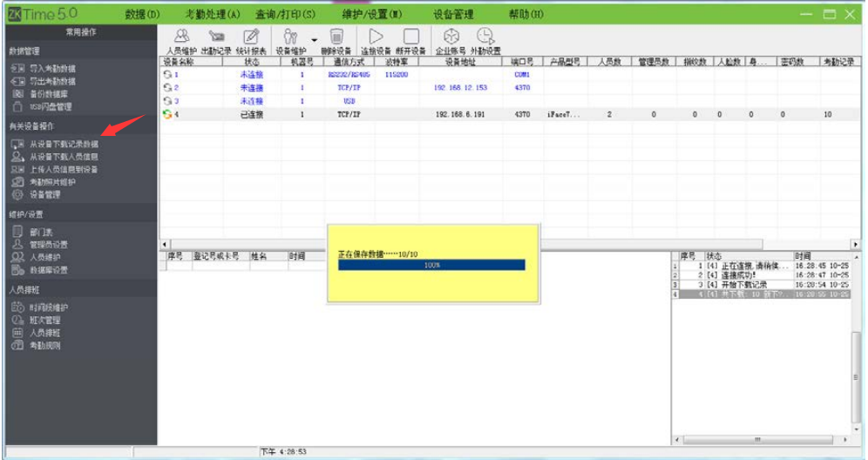Click the 100% save progress bar

[431, 265]
